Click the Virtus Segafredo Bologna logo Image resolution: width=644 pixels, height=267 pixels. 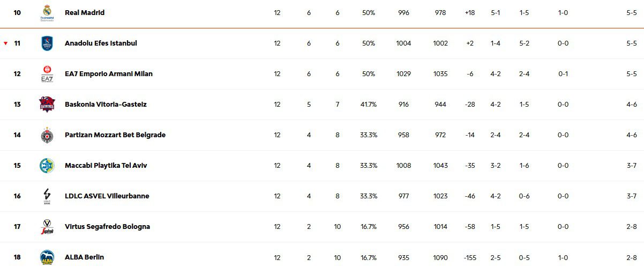coord(47,227)
